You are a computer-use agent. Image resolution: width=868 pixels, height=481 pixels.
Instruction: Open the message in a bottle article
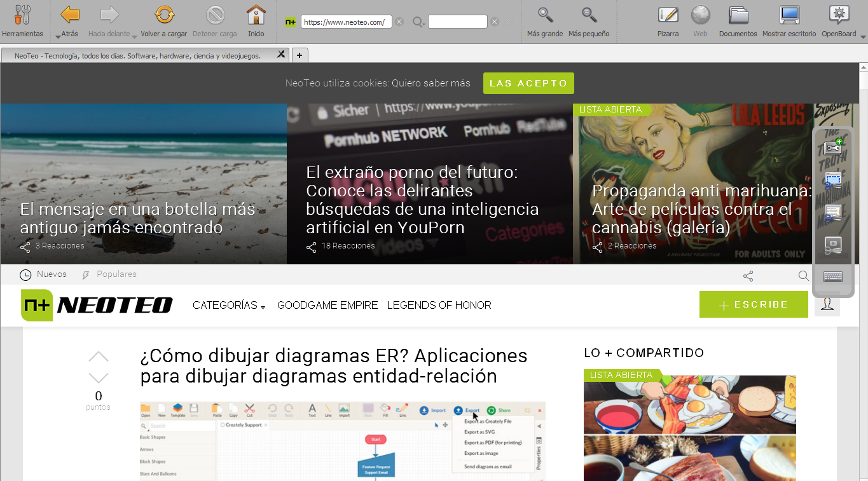pyautogui.click(x=137, y=219)
